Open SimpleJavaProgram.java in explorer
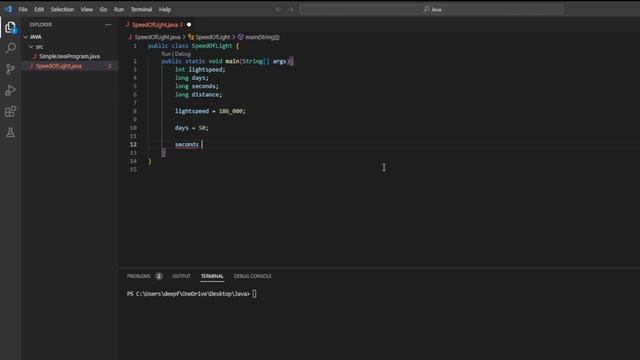Screen dimensions: 640x360 [x=69, y=56]
